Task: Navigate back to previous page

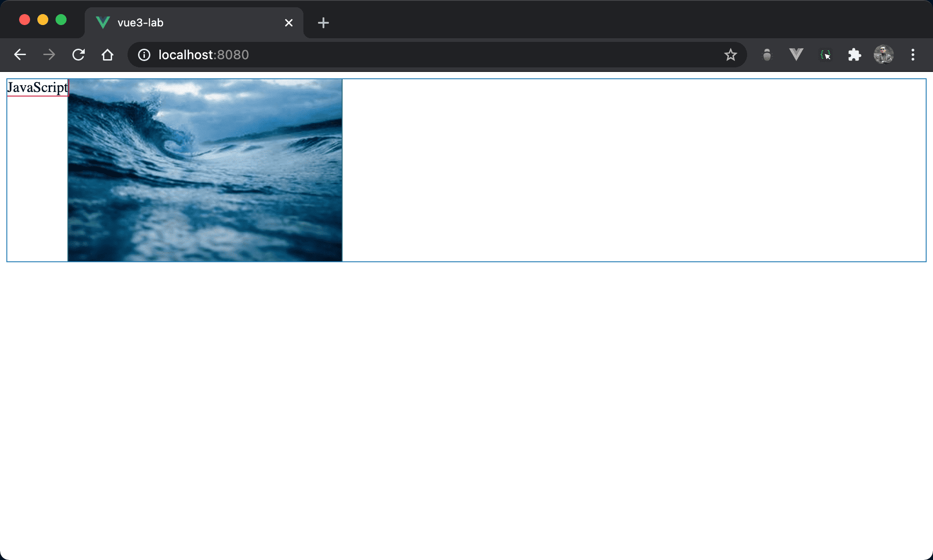Action: [20, 55]
